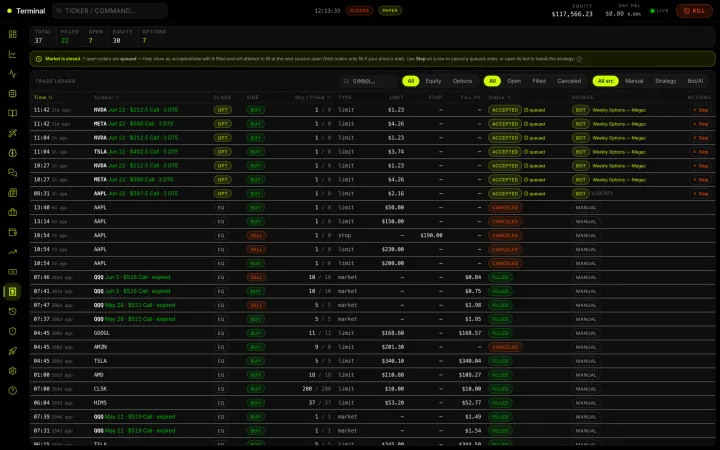The image size is (720, 450).
Task: Click the SYMBOL filter input field
Action: [369, 81]
